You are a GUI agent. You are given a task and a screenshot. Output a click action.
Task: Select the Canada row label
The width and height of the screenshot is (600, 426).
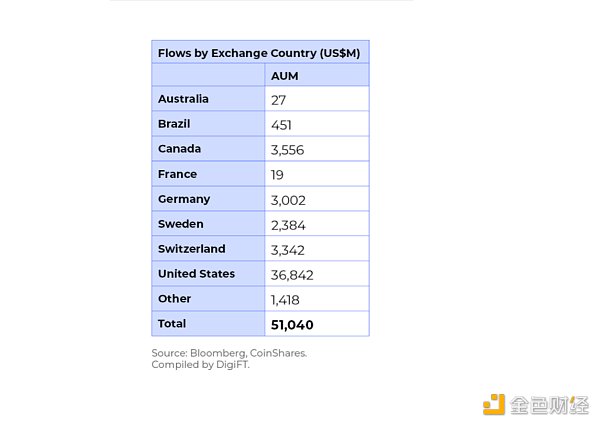coord(179,149)
